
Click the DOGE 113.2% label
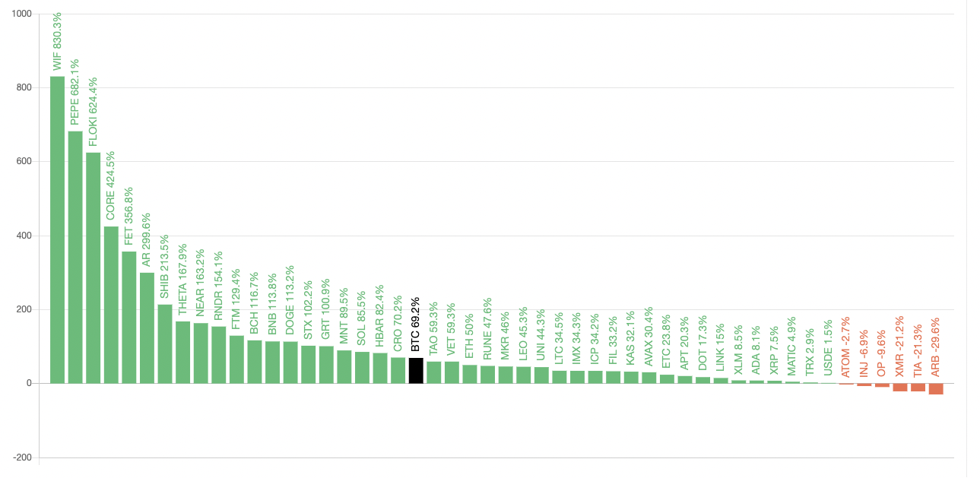[x=290, y=301]
